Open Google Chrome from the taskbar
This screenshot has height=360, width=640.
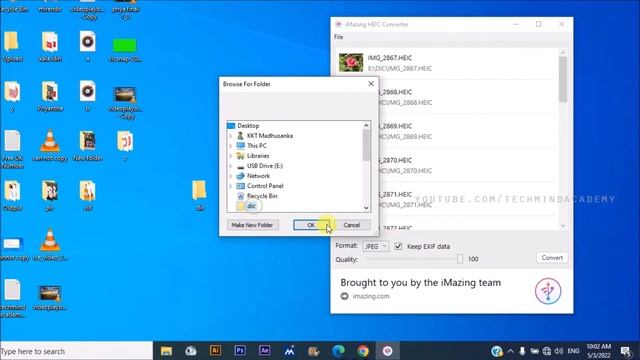point(363,351)
